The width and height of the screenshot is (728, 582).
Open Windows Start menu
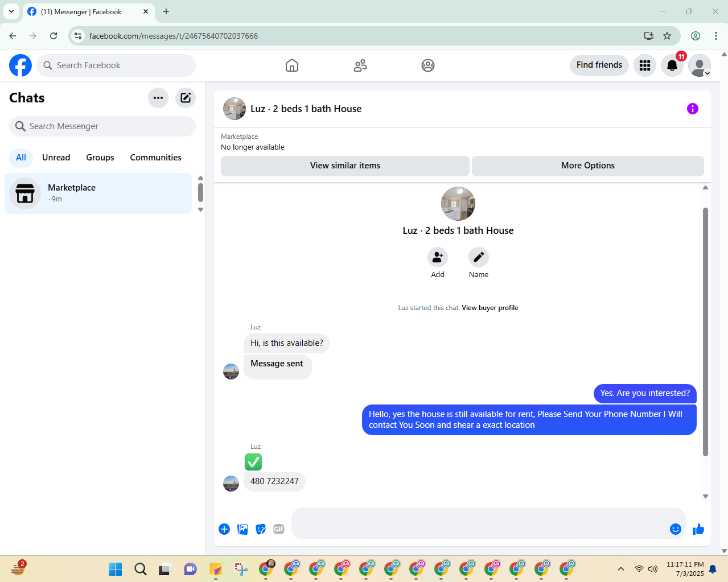click(116, 569)
